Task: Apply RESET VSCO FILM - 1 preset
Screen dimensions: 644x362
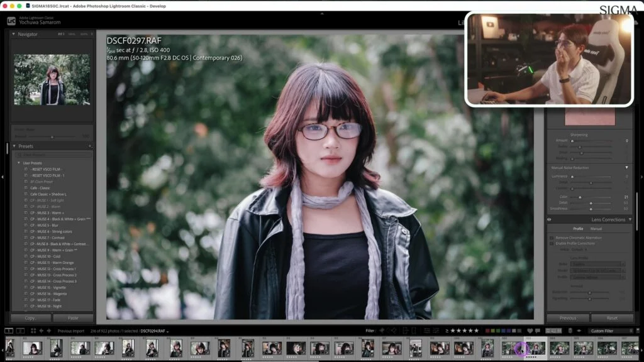Action: (47, 176)
